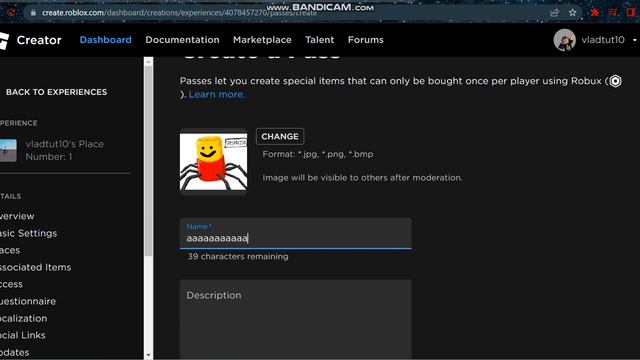The width and height of the screenshot is (640, 360).
Task: Click vladtut10's Place Number: 1 text
Action: [x=64, y=150]
